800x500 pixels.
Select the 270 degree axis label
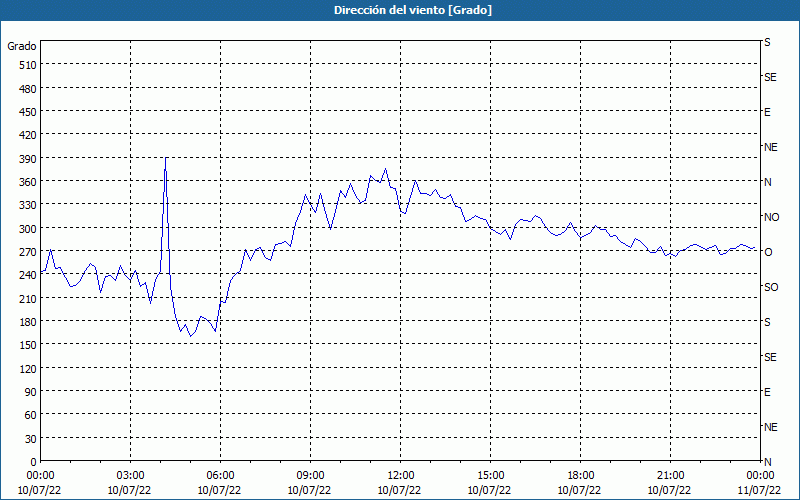tap(28, 252)
